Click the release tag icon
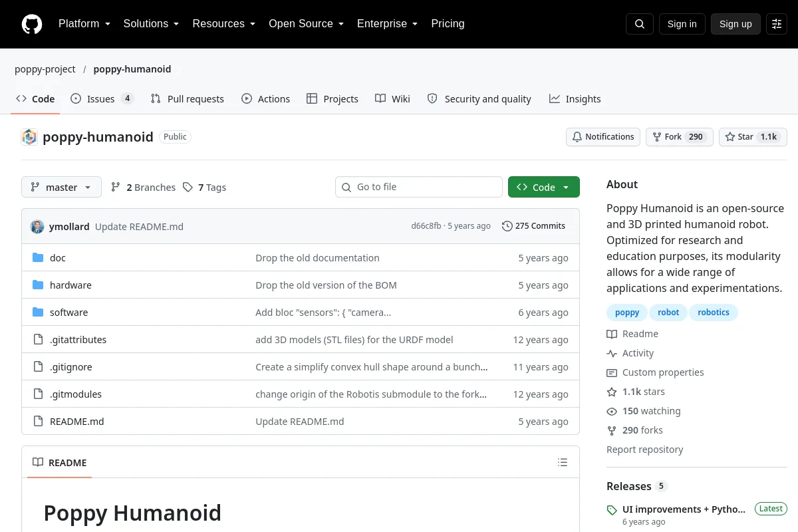This screenshot has height=532, width=798. (612, 510)
